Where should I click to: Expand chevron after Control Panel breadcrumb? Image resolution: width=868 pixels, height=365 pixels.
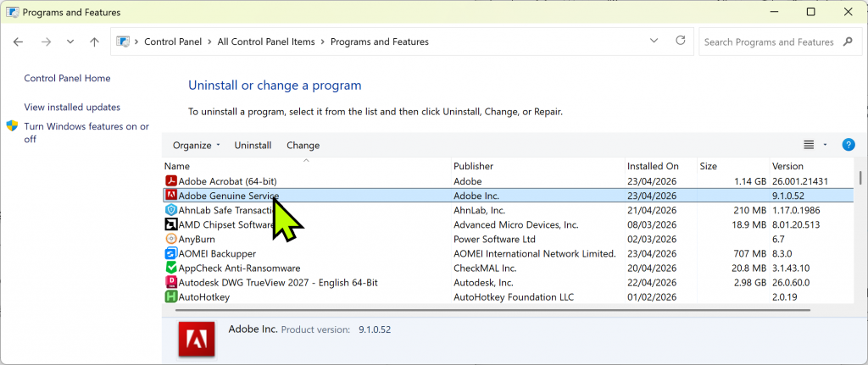click(x=210, y=42)
